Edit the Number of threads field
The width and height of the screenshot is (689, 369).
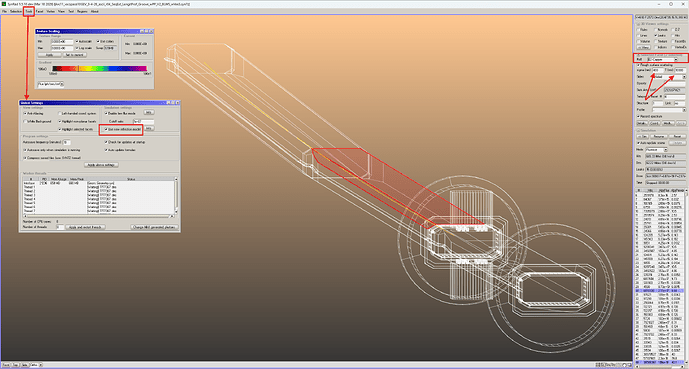(x=60, y=227)
